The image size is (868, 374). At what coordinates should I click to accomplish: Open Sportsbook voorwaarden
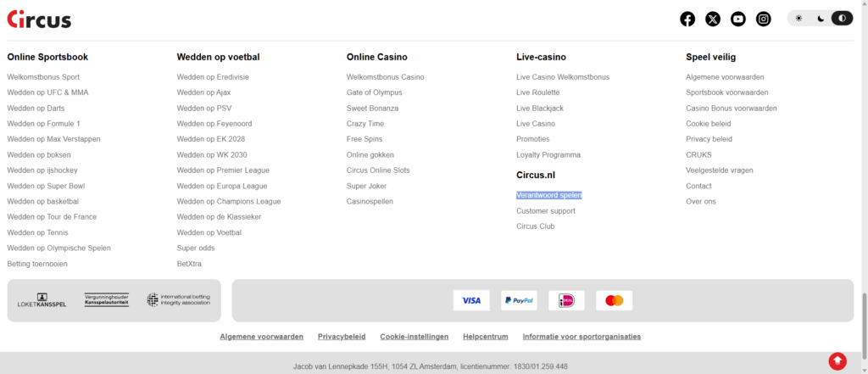pos(726,92)
